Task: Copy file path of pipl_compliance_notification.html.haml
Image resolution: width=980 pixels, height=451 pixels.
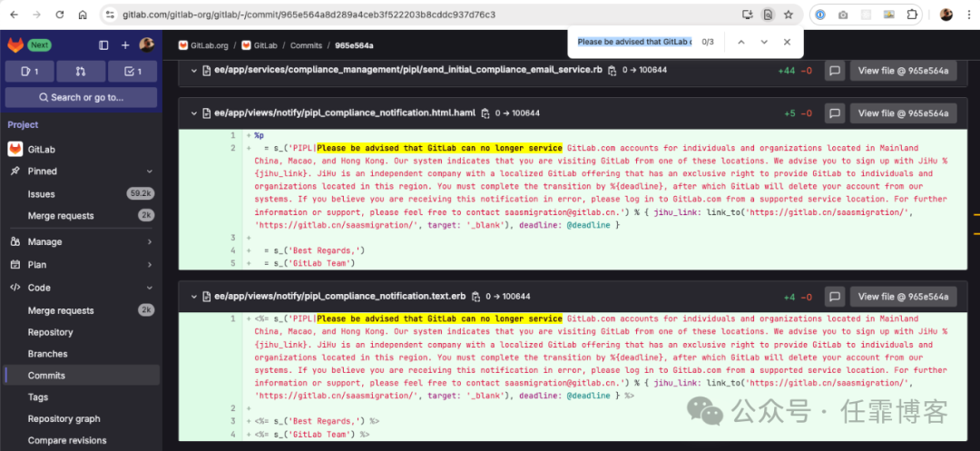Action: (485, 113)
